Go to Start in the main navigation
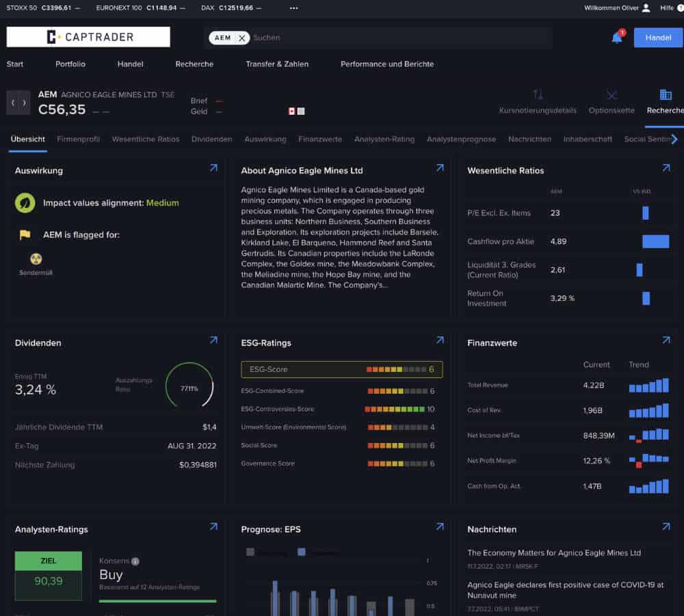This screenshot has height=616, width=684. tap(15, 64)
